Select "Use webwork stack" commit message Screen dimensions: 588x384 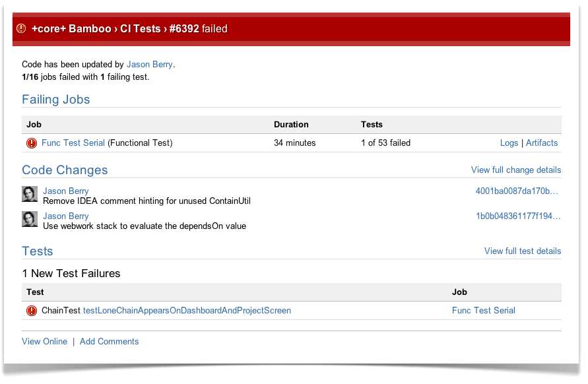click(145, 226)
